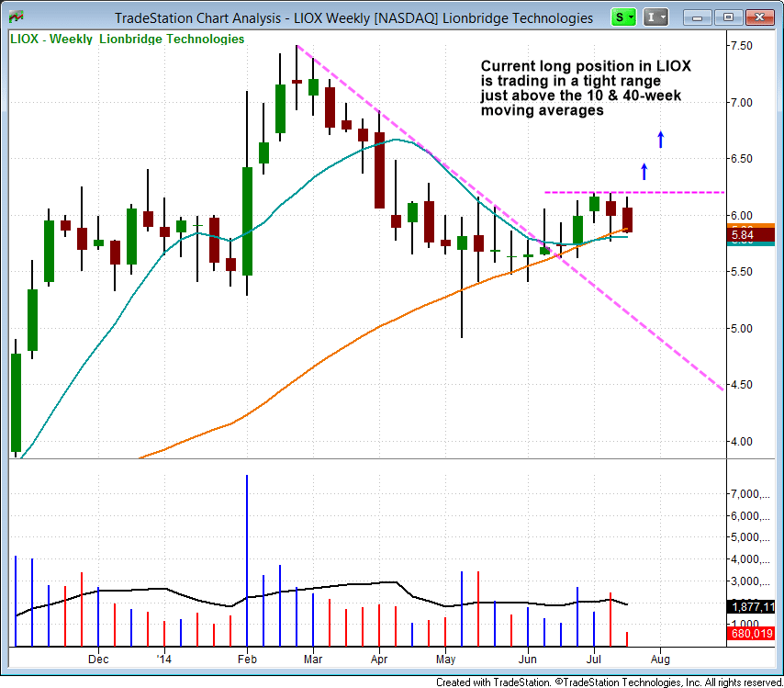
Task: Click the 6.00 price axis label
Action: click(x=741, y=216)
